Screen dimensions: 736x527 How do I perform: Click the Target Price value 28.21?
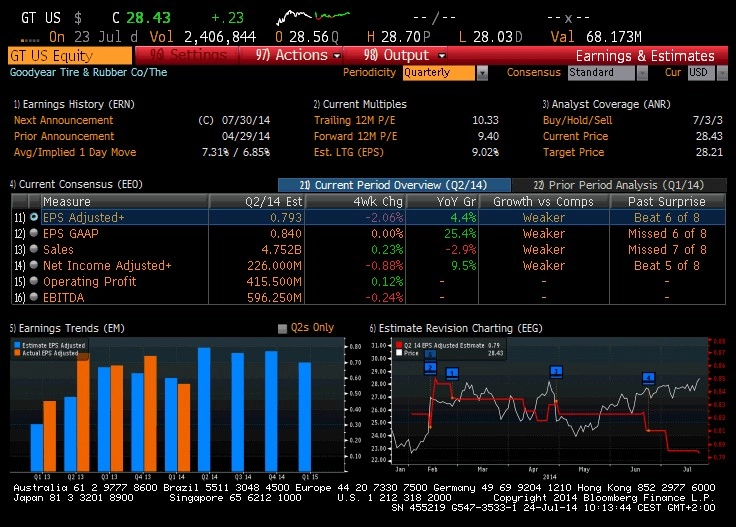(x=709, y=152)
